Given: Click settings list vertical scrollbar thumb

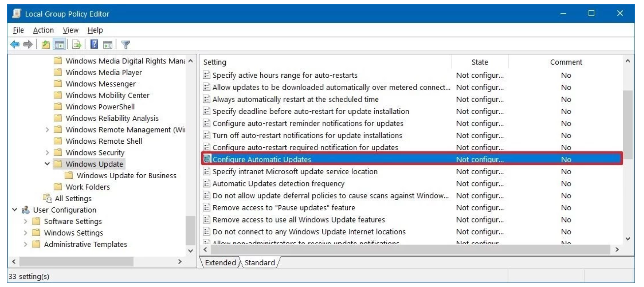Looking at the screenshot, I should (x=628, y=124).
